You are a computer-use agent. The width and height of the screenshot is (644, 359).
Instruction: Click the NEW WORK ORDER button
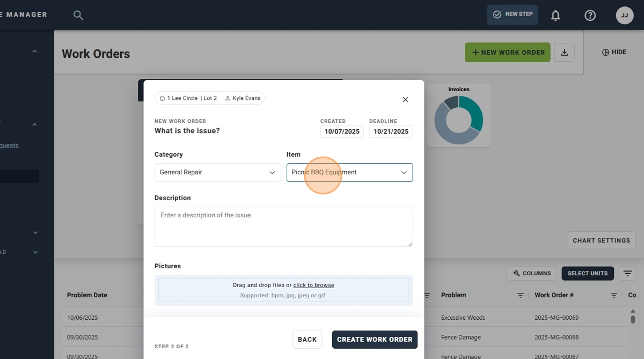click(x=508, y=52)
